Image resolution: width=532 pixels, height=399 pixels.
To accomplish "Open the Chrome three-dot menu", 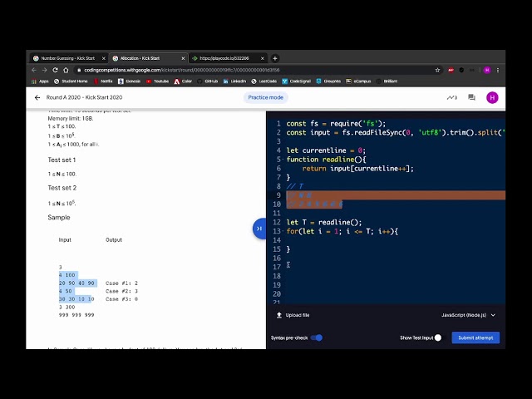I will pos(498,70).
